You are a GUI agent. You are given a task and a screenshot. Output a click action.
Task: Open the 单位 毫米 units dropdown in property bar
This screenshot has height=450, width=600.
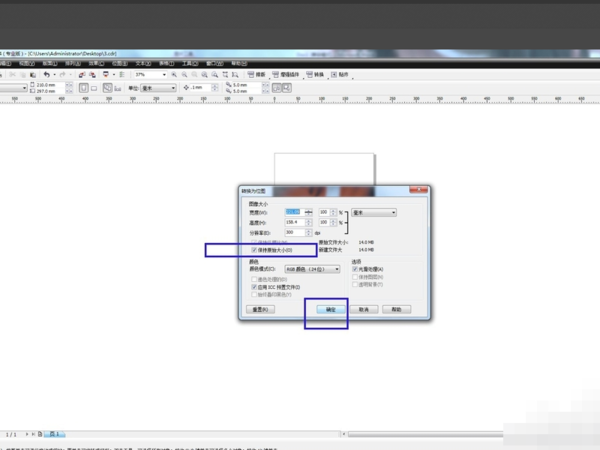pos(158,88)
